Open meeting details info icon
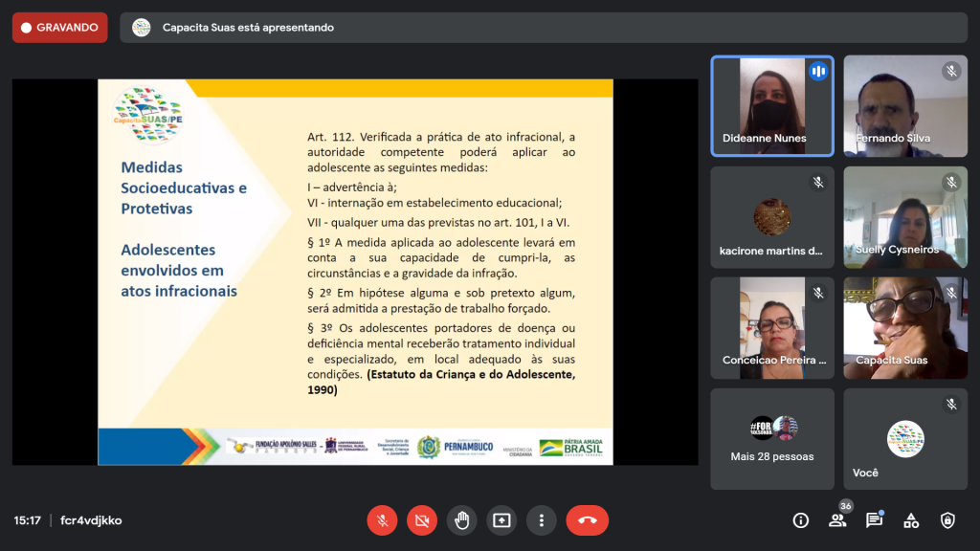The width and height of the screenshot is (980, 551). point(801,520)
